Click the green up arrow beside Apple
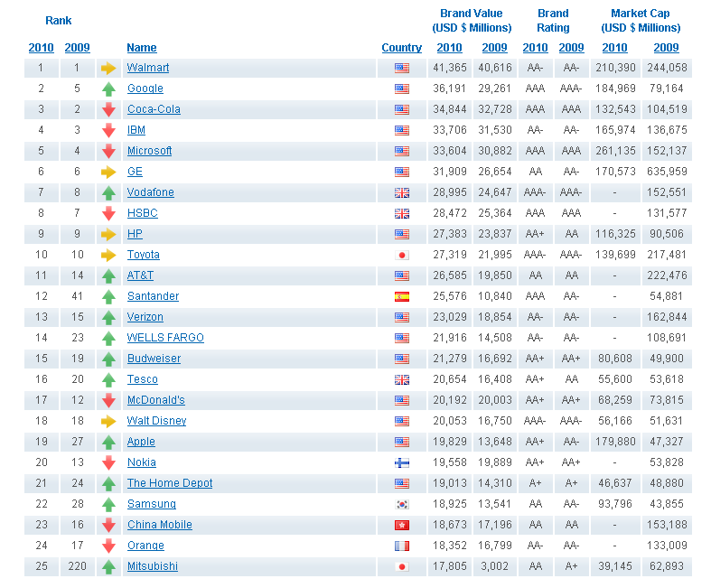Viewport: 711px width, 588px height. pyautogui.click(x=108, y=442)
